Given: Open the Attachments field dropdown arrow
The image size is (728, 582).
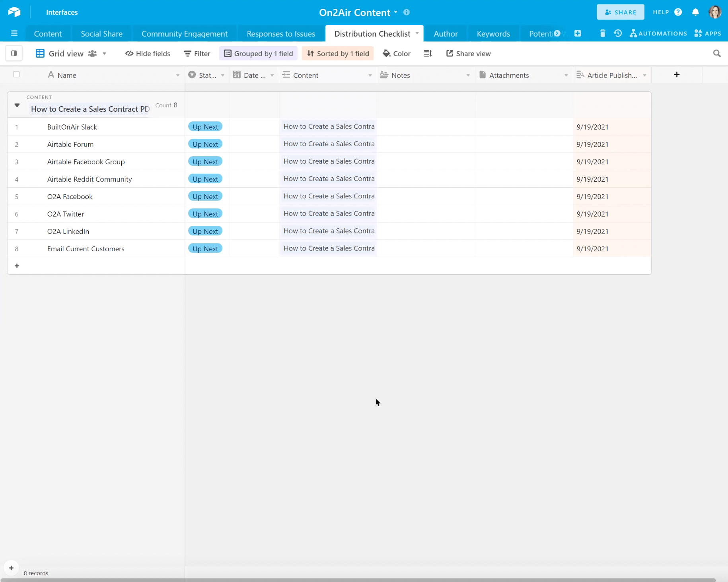Looking at the screenshot, I should coord(566,75).
